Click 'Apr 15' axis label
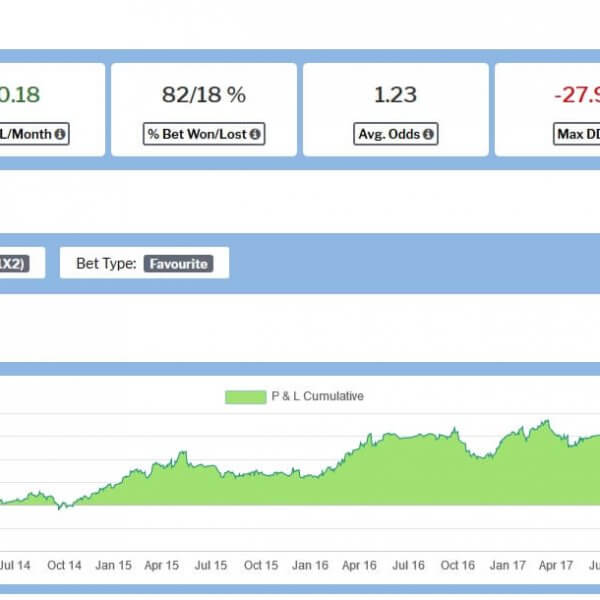This screenshot has width=600, height=600. point(161,565)
